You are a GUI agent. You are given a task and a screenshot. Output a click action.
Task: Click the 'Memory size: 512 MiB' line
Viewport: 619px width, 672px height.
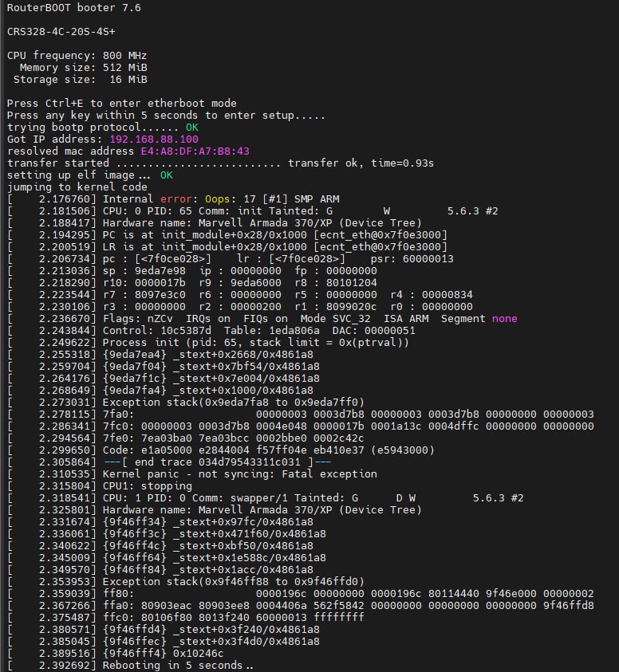coord(83,68)
